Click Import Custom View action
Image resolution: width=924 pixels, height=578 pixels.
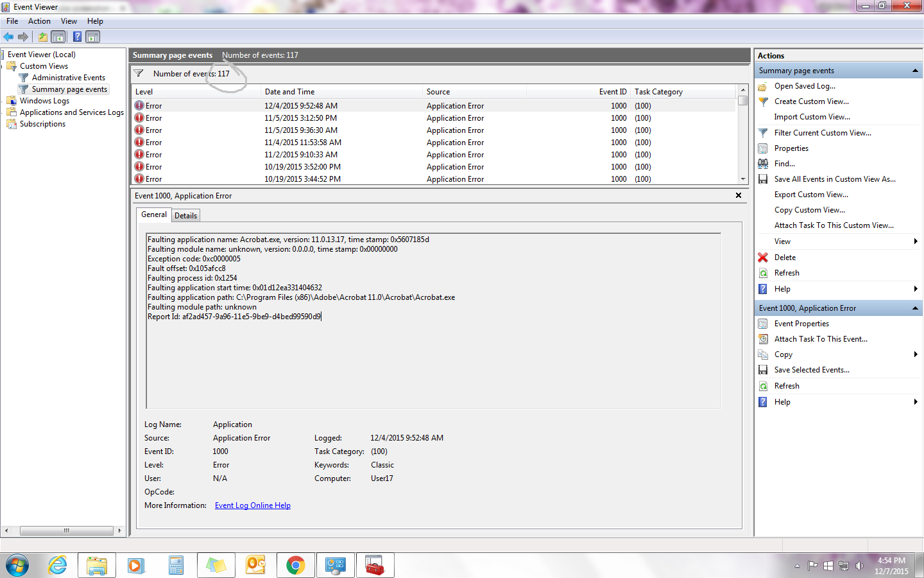812,117
